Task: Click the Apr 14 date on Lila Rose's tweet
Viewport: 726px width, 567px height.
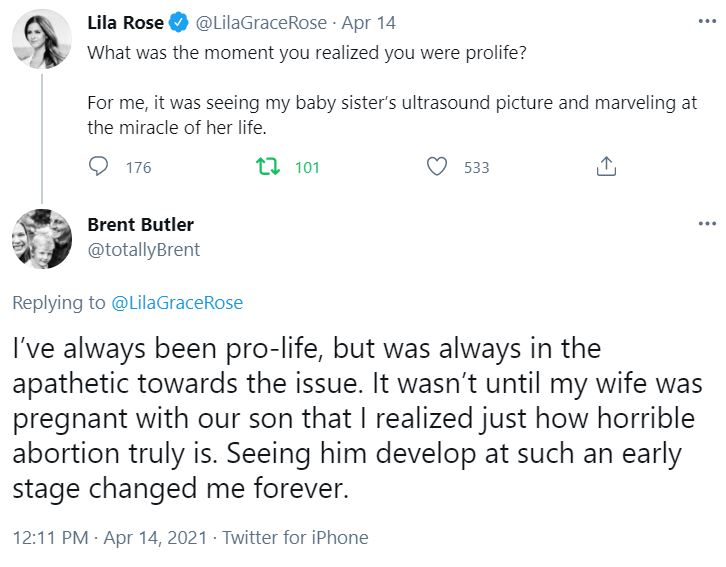Action: point(369,21)
